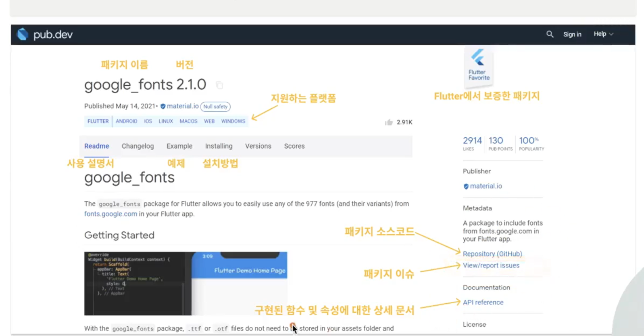
Task: Open the search magnifier icon
Action: tap(550, 34)
